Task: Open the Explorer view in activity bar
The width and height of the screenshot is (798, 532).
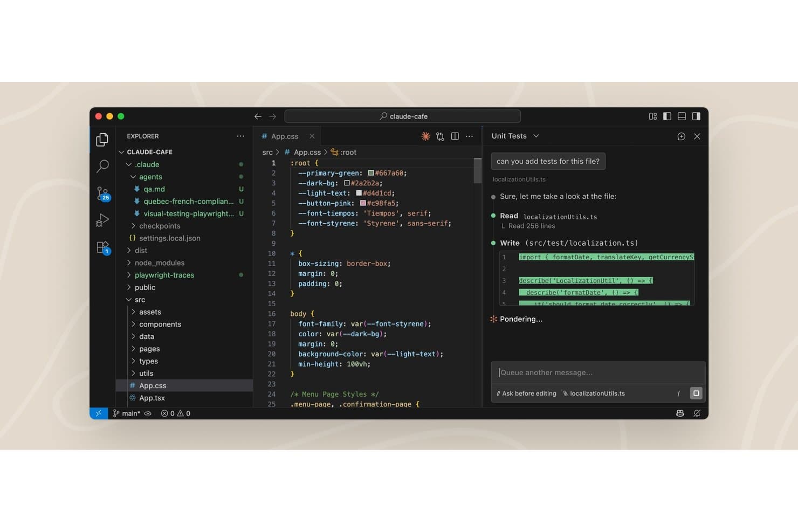Action: pos(102,140)
